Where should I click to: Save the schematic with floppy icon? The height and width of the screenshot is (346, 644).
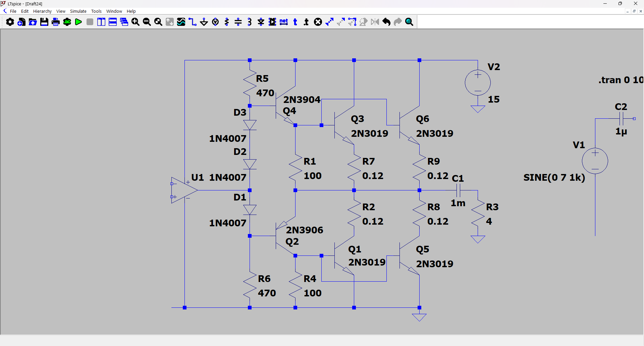pyautogui.click(x=44, y=22)
